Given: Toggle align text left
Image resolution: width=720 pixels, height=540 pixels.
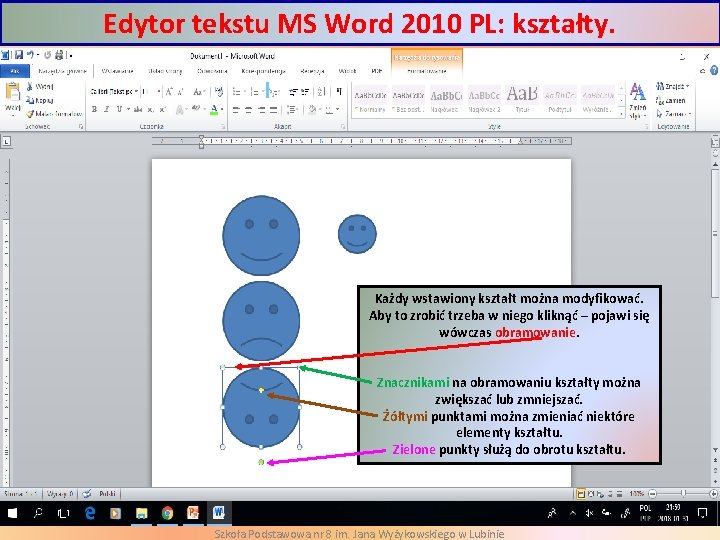Looking at the screenshot, I should 236,110.
